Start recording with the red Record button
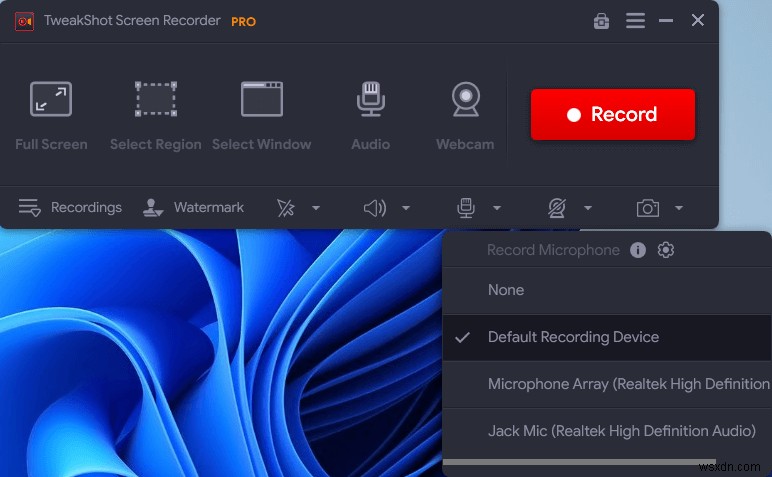This screenshot has height=477, width=772. click(x=613, y=114)
